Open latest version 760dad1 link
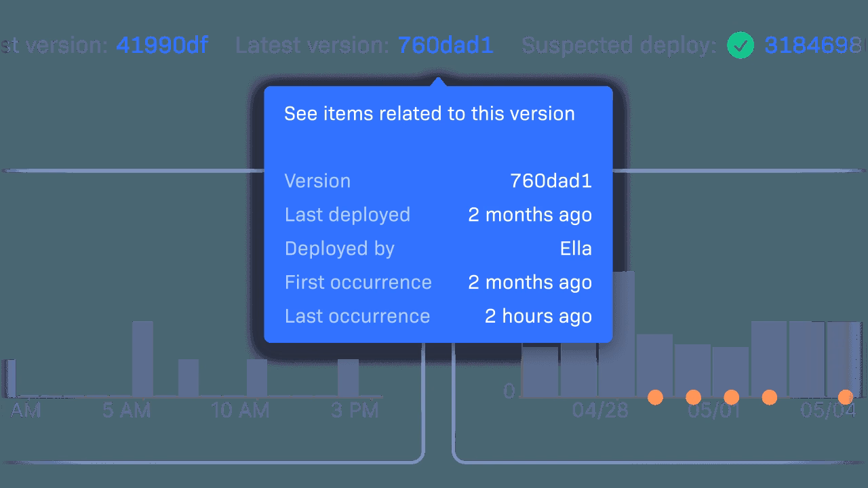 [446, 45]
